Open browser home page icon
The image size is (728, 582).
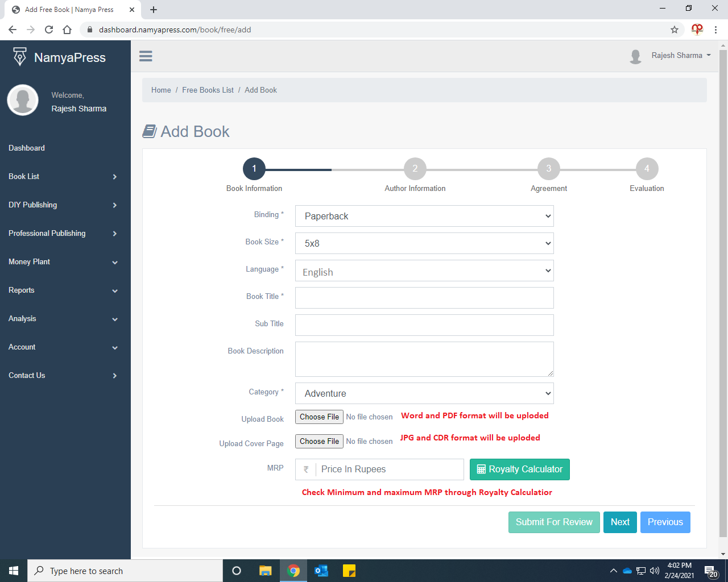(x=67, y=30)
